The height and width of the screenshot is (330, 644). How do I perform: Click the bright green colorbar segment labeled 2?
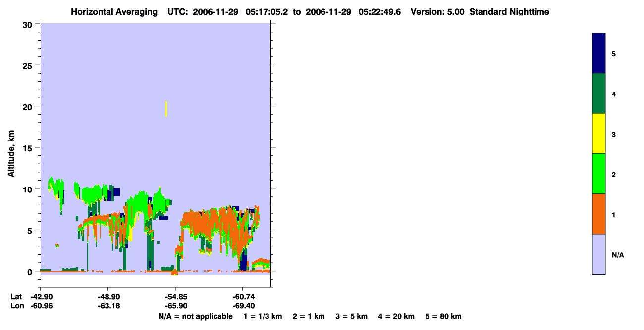click(x=598, y=174)
